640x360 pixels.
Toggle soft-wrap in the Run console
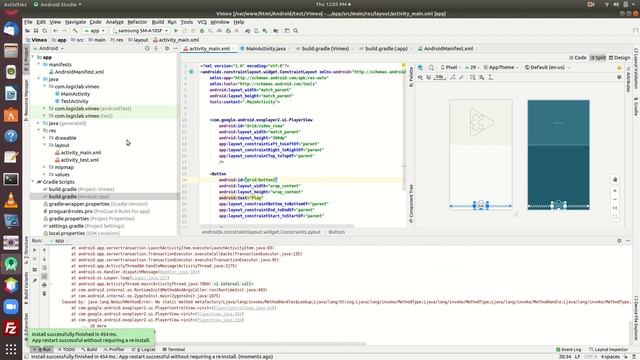(44, 267)
